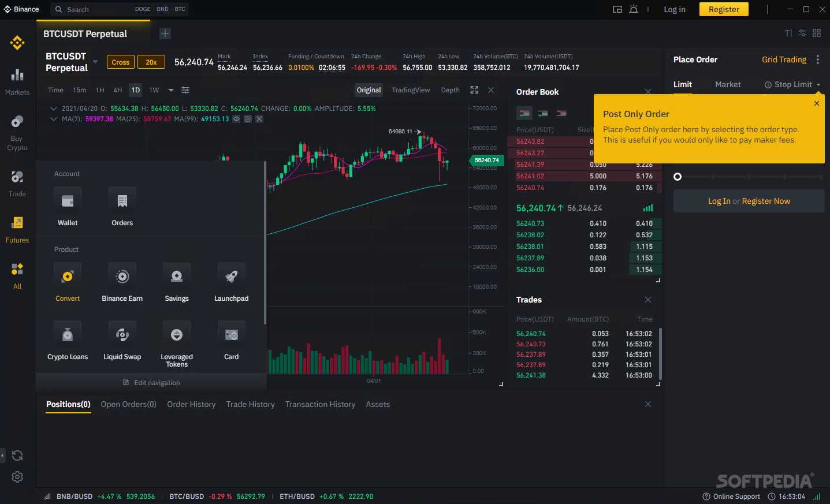This screenshot has height=504, width=830.
Task: Click the Binance home logo in sidebar
Action: (x=17, y=43)
